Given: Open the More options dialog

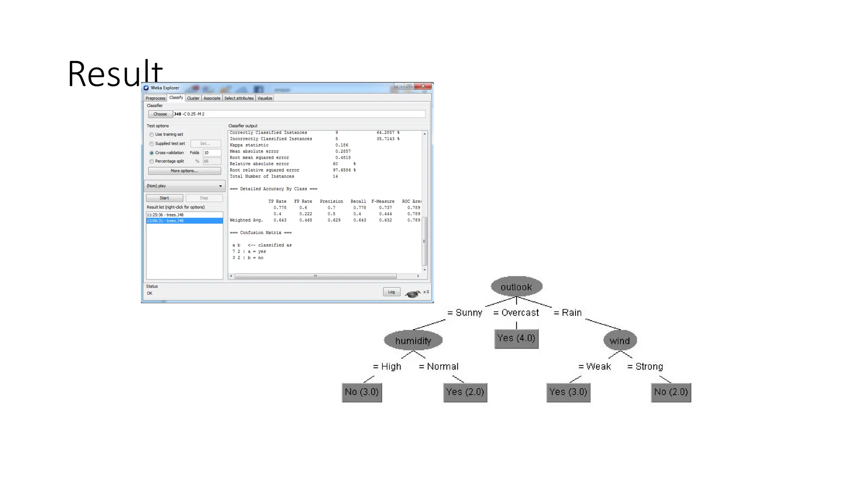Looking at the screenshot, I should coord(184,171).
